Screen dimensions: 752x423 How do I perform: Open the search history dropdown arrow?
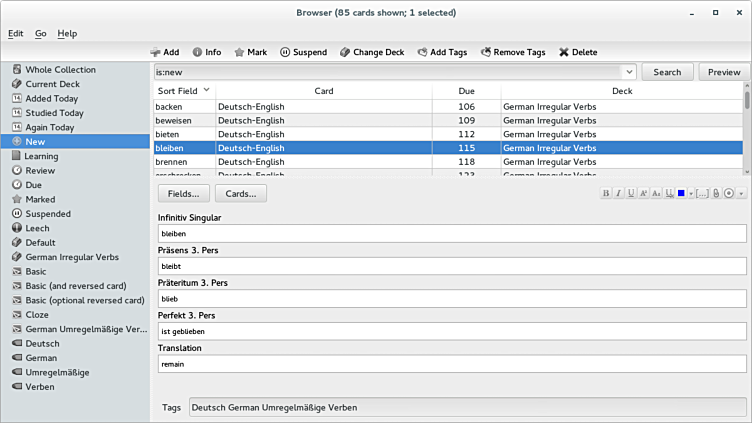point(628,72)
